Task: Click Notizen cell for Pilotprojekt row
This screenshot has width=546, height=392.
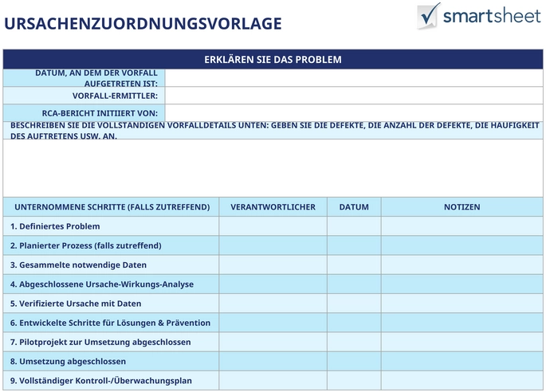Action: 462,342
